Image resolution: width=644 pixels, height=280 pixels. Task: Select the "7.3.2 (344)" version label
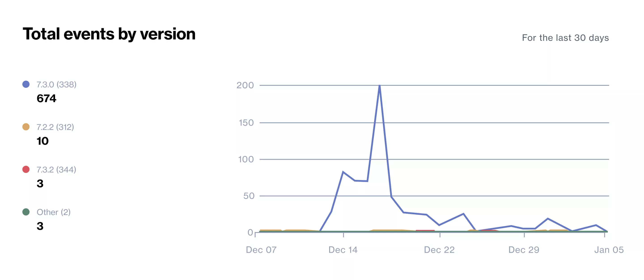point(56,170)
